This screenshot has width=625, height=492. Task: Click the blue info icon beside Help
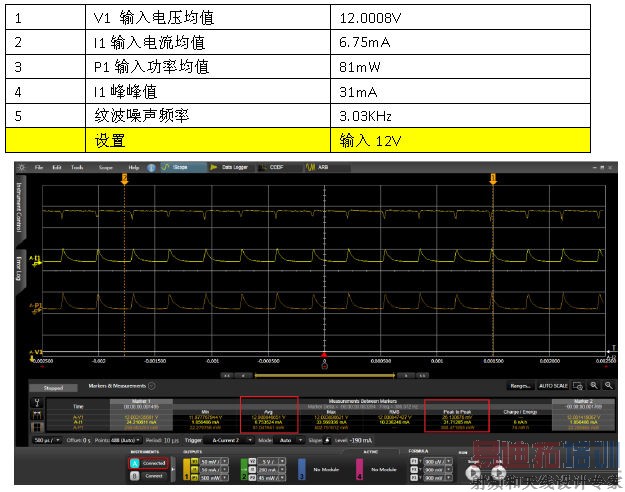151,167
